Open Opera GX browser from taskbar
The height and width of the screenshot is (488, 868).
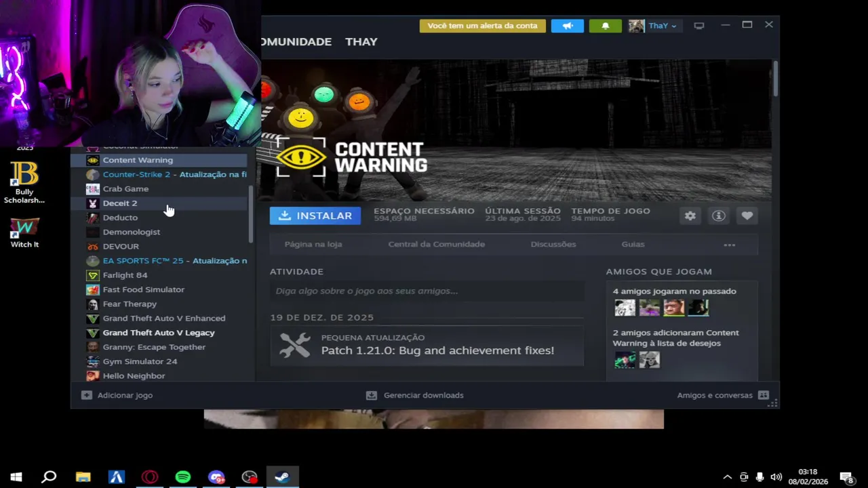click(150, 477)
